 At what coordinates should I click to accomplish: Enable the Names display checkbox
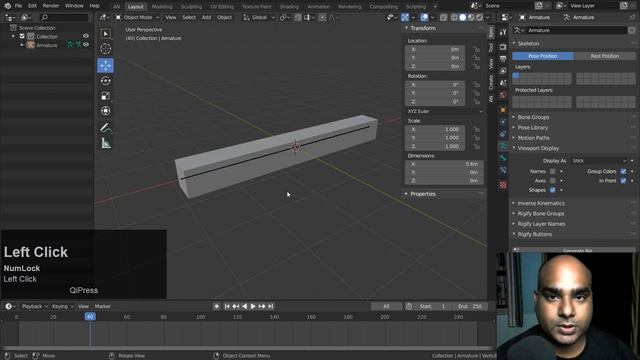(553, 171)
